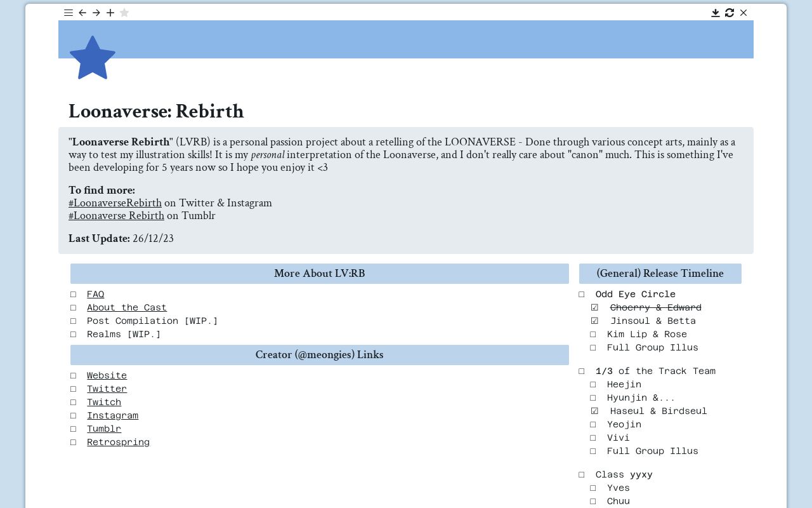
Task: Open the hamburger menu icon
Action: coord(69,13)
